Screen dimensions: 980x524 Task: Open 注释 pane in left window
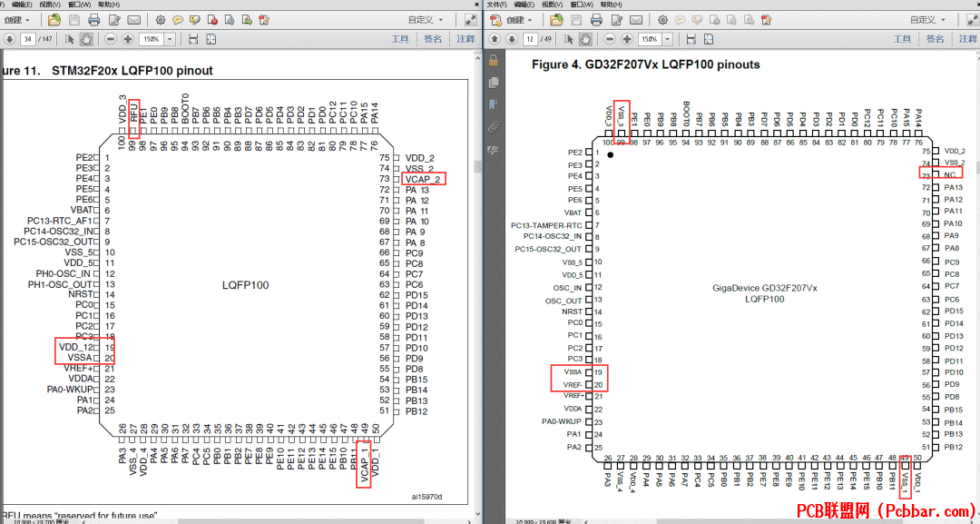465,39
